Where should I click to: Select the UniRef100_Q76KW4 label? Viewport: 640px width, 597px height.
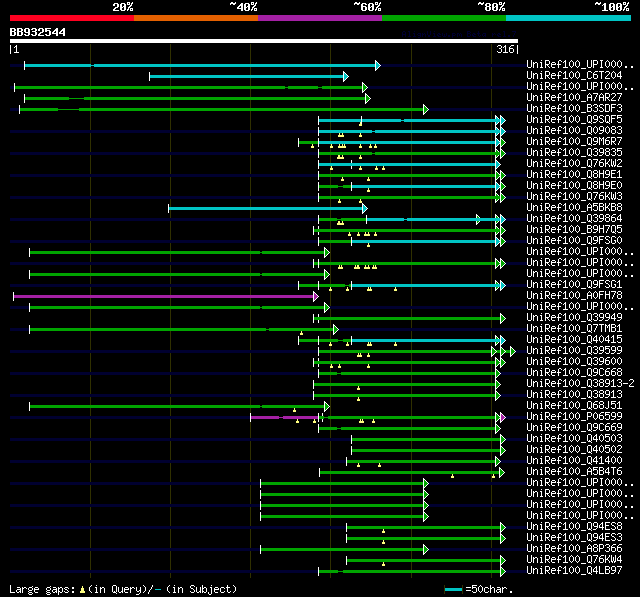point(574,560)
